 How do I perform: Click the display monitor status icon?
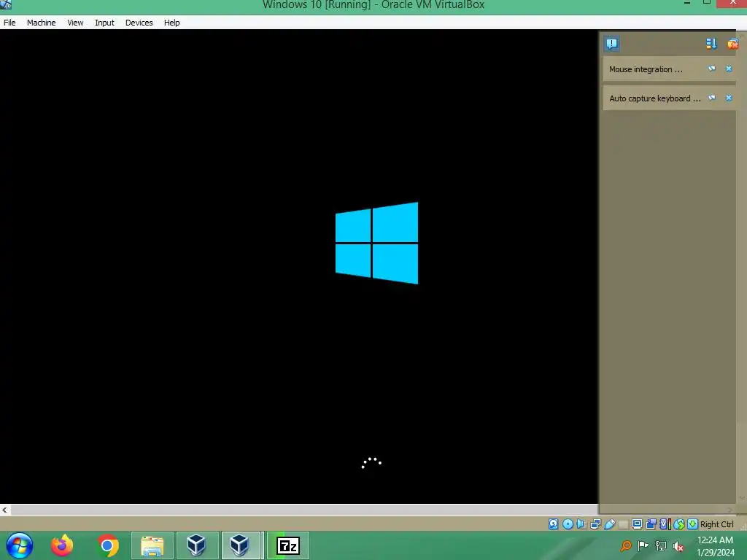637,524
